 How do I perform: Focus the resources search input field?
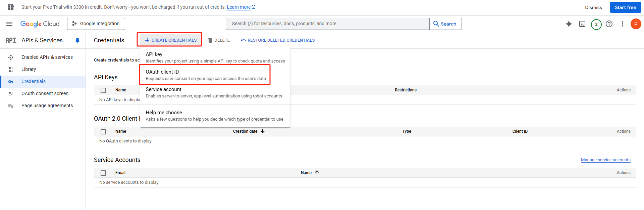[327, 24]
